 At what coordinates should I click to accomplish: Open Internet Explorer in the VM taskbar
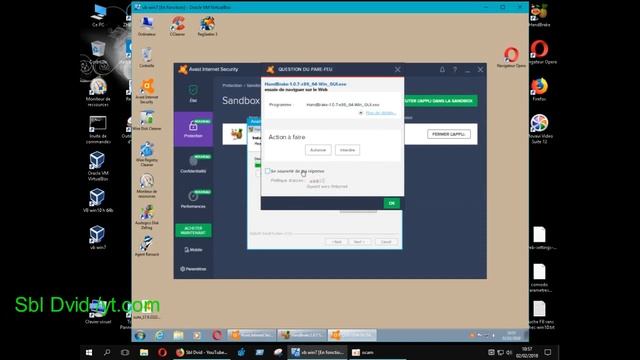[x=159, y=336]
